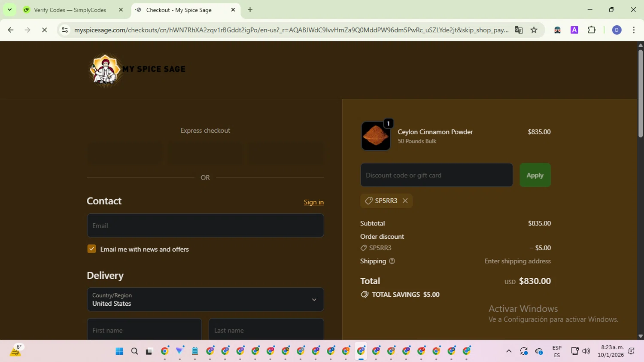Uncheck Email me with news and offers
This screenshot has width=644, height=362.
coord(91,249)
